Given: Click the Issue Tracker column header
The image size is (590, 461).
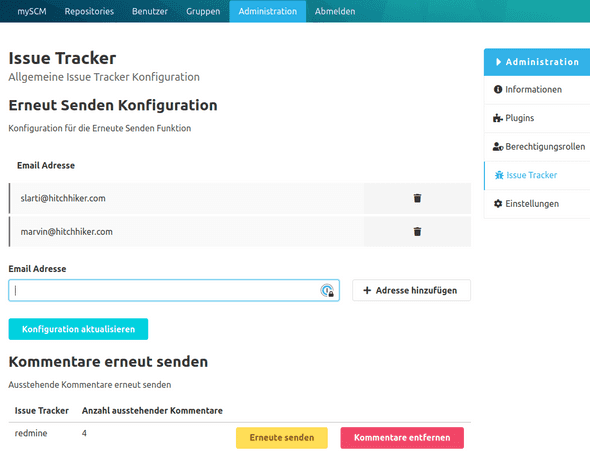Looking at the screenshot, I should 42,411.
